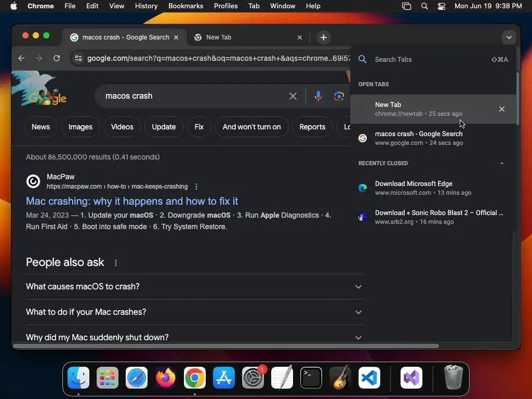Open the Window menu

(283, 6)
